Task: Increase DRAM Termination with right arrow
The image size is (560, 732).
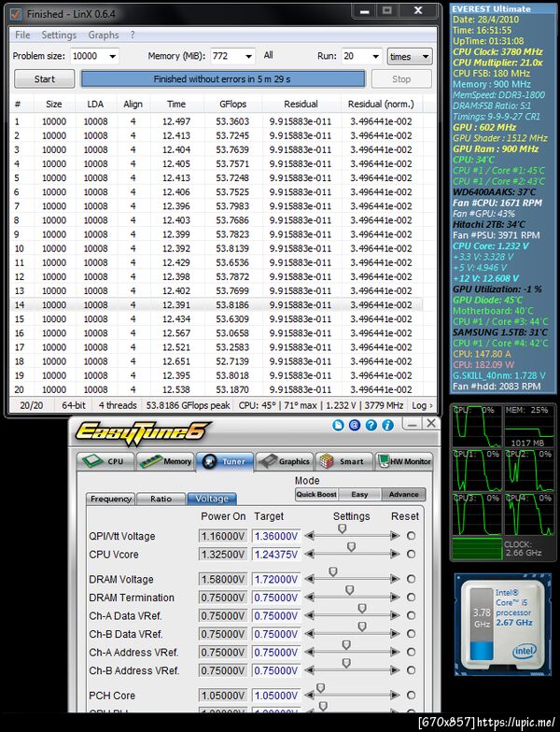Action: (395, 598)
